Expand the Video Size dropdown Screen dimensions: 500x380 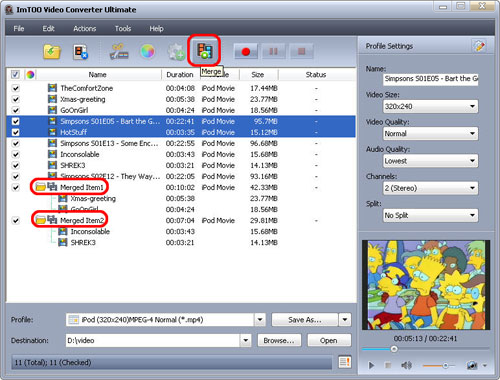[x=431, y=106]
